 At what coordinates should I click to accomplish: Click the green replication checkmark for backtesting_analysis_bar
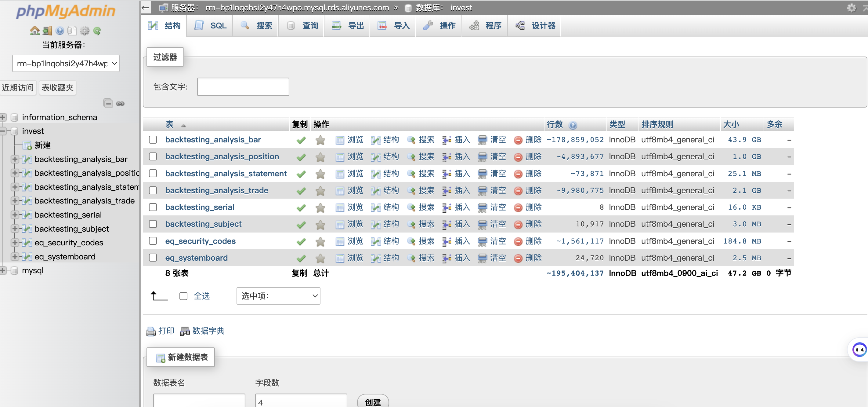[x=301, y=140]
